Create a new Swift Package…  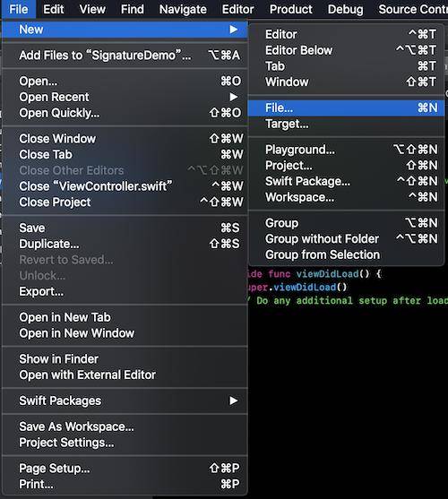click(346, 181)
